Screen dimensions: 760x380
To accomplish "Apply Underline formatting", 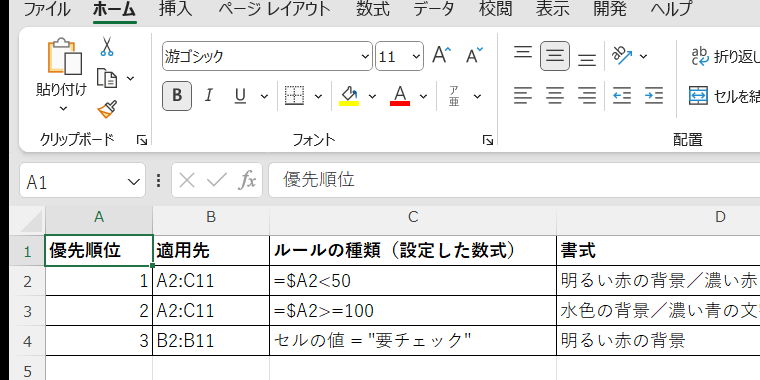I will coord(240,95).
